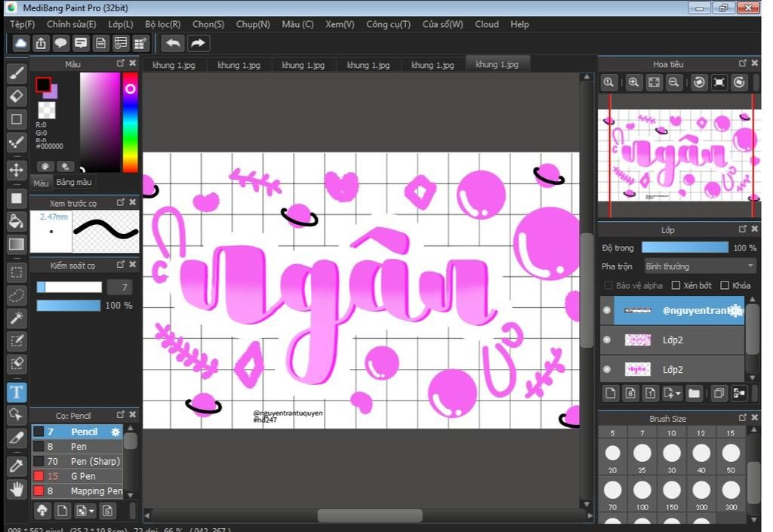Screen dimensions: 773x532
Task: Toggle visibility of @nguyentran layer
Action: [x=607, y=310]
